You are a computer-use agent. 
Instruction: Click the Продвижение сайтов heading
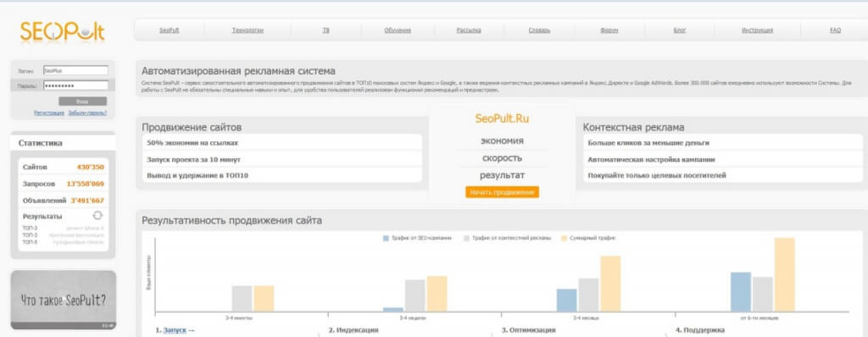192,127
